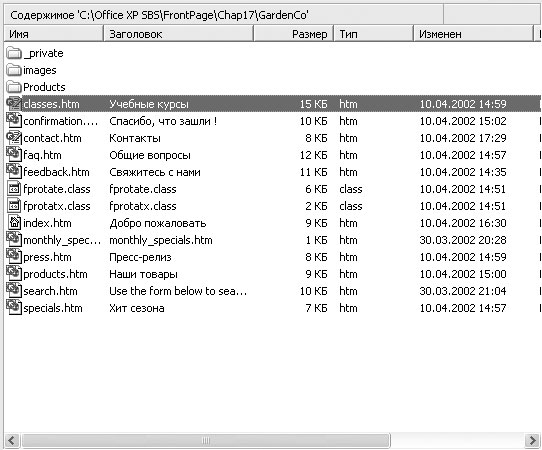
Task: Select the search.htm file name
Action: (50, 291)
